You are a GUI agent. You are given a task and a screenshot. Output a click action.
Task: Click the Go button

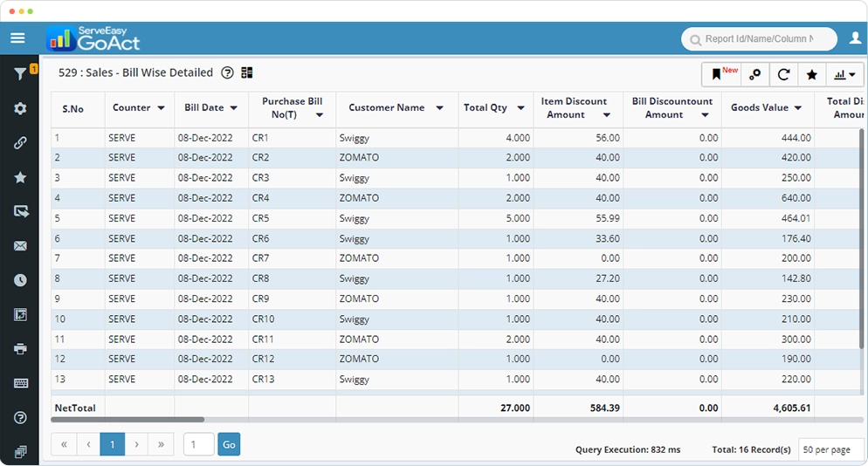pos(228,444)
